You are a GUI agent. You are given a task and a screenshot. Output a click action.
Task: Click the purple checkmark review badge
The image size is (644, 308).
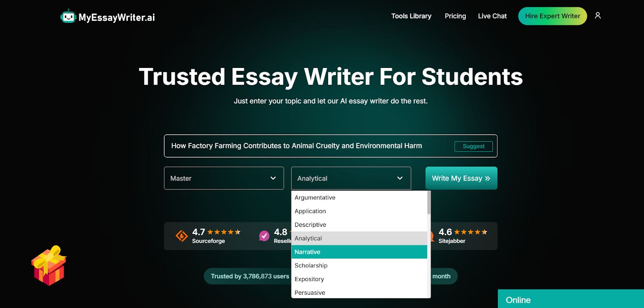click(264, 236)
